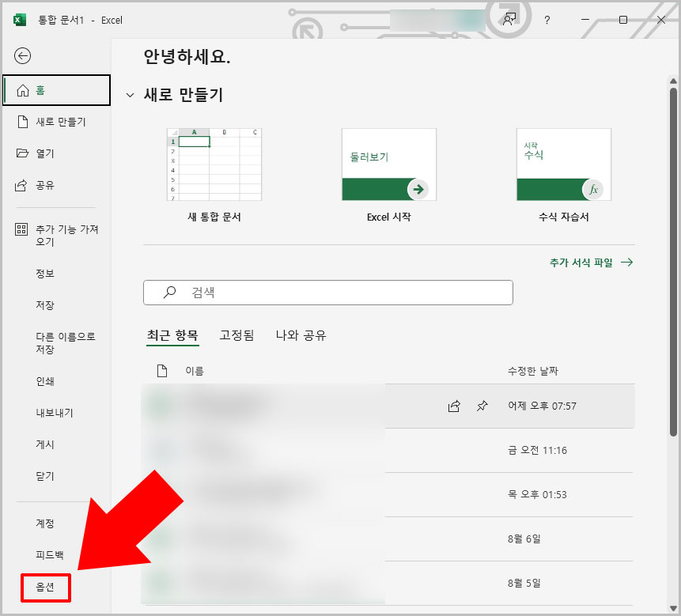Open the Excel 시작 tour template
The height and width of the screenshot is (616, 681).
(x=388, y=175)
